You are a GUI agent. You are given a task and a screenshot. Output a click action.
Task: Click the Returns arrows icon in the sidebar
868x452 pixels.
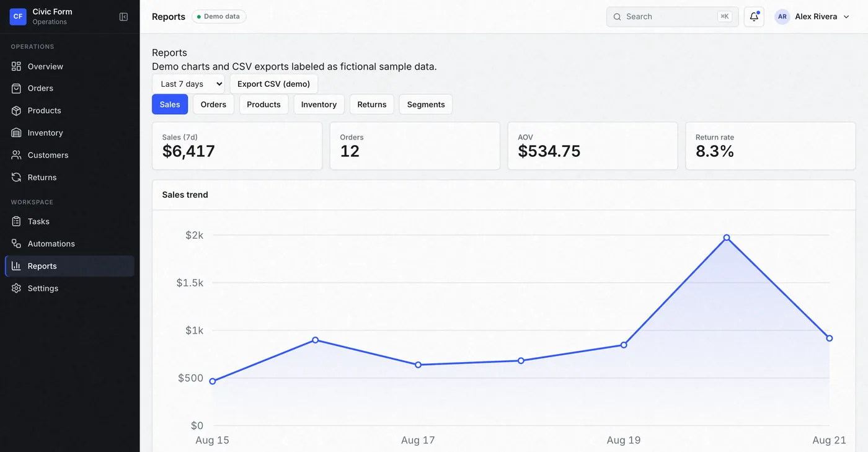pos(16,177)
